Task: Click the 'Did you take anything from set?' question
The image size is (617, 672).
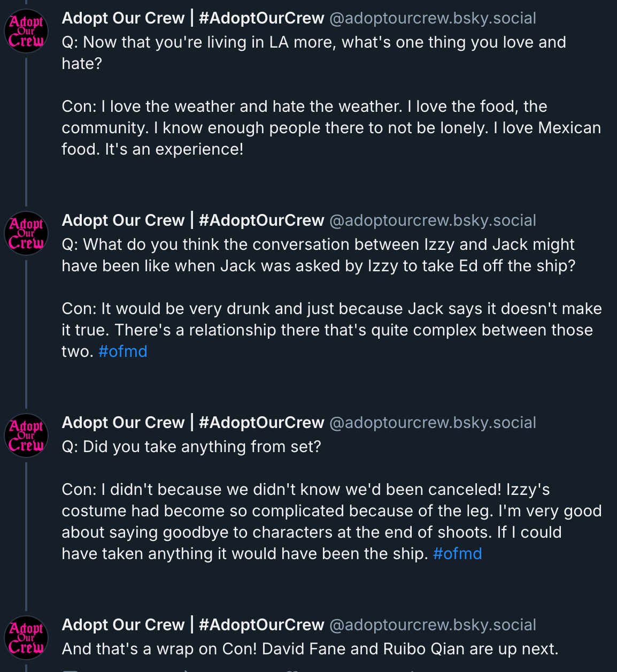Action: [x=191, y=447]
